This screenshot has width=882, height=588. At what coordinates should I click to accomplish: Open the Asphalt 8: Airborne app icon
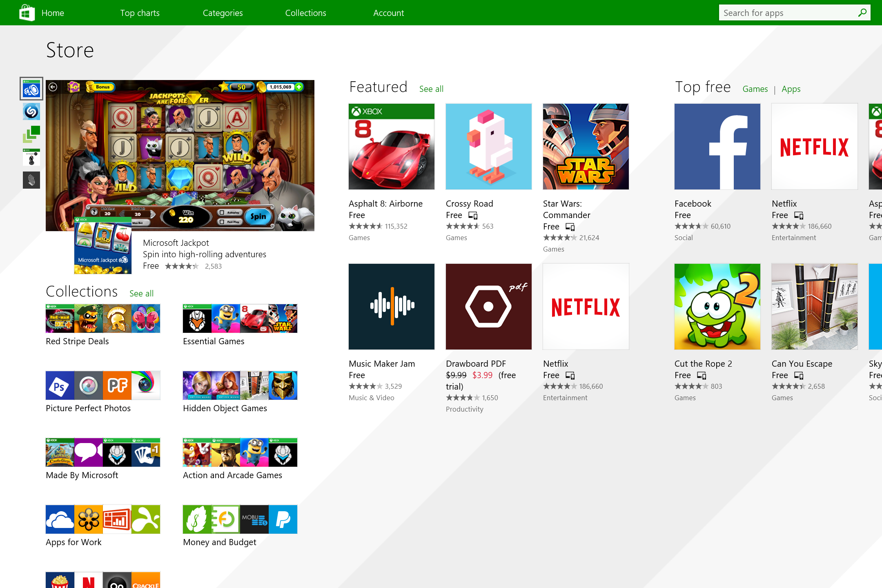point(392,147)
